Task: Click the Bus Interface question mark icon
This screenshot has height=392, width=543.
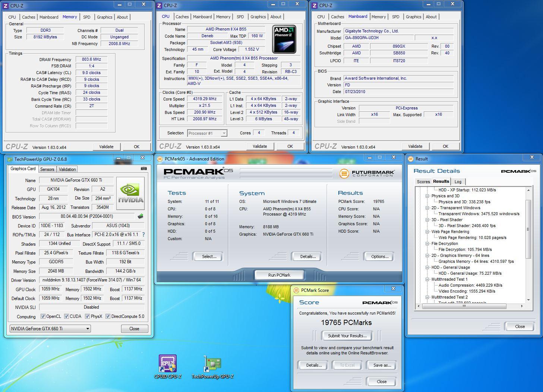Action: (143, 235)
